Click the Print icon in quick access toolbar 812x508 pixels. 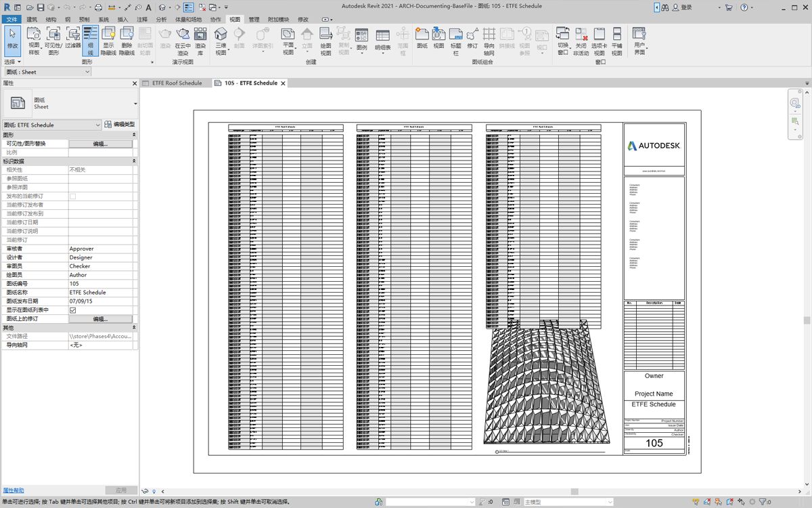point(99,7)
